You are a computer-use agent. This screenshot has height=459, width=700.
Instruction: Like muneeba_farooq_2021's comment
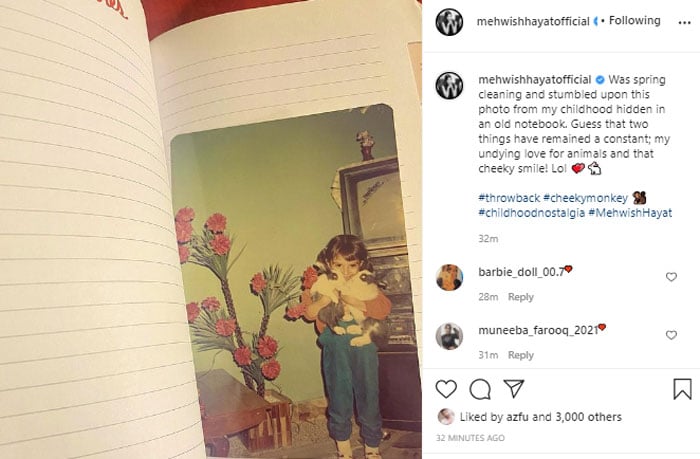[671, 335]
